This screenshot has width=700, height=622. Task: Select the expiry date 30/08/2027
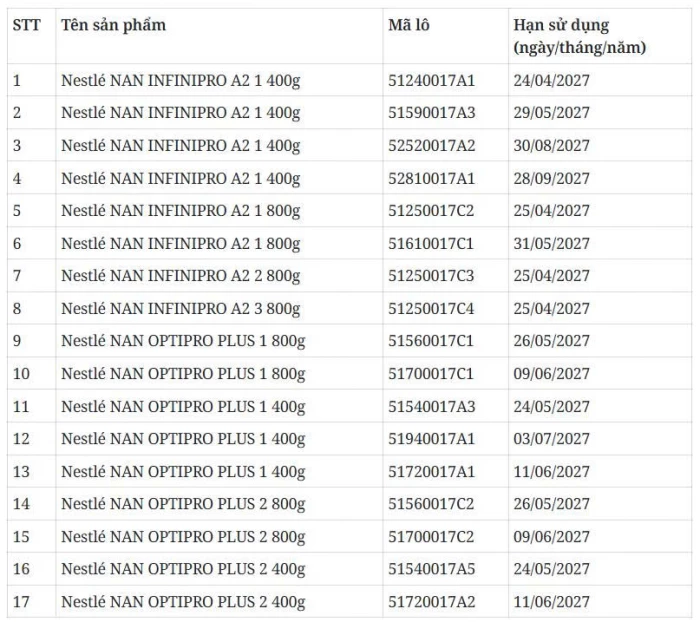552,146
